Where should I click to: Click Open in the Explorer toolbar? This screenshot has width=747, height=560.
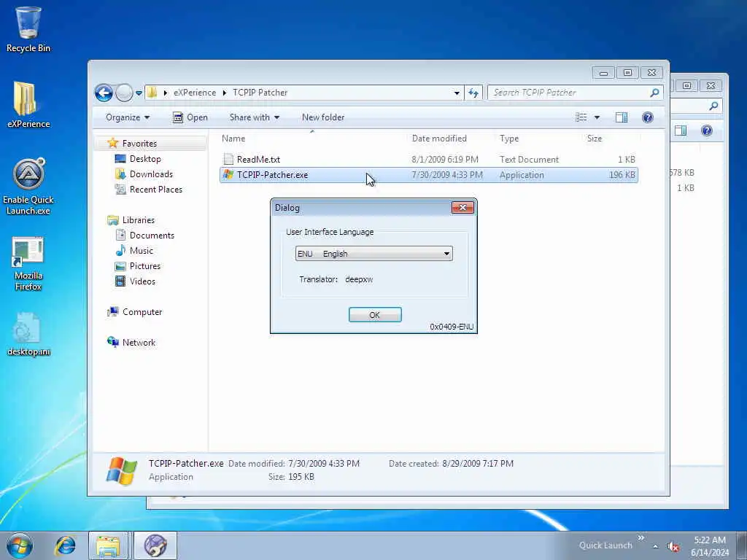tap(190, 117)
